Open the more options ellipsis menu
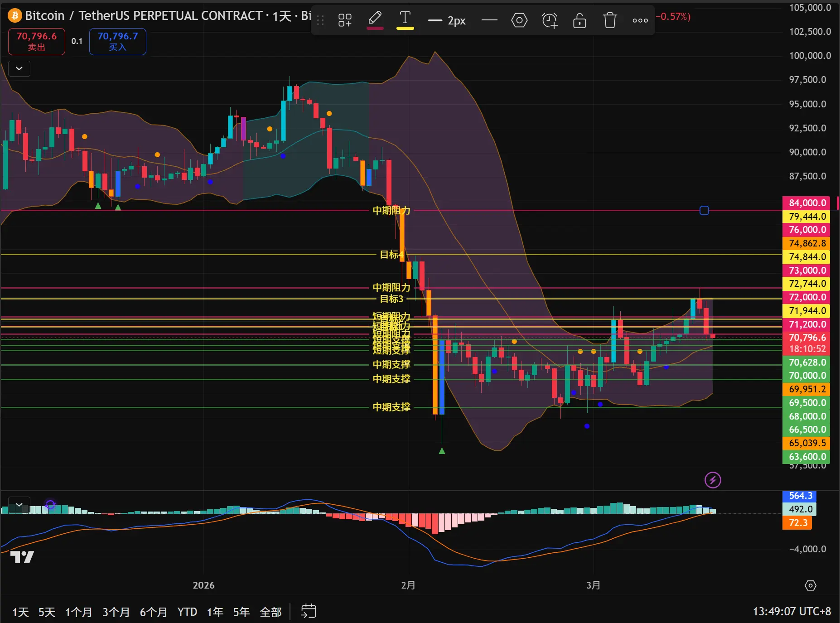Viewport: 840px width, 623px height. (640, 20)
